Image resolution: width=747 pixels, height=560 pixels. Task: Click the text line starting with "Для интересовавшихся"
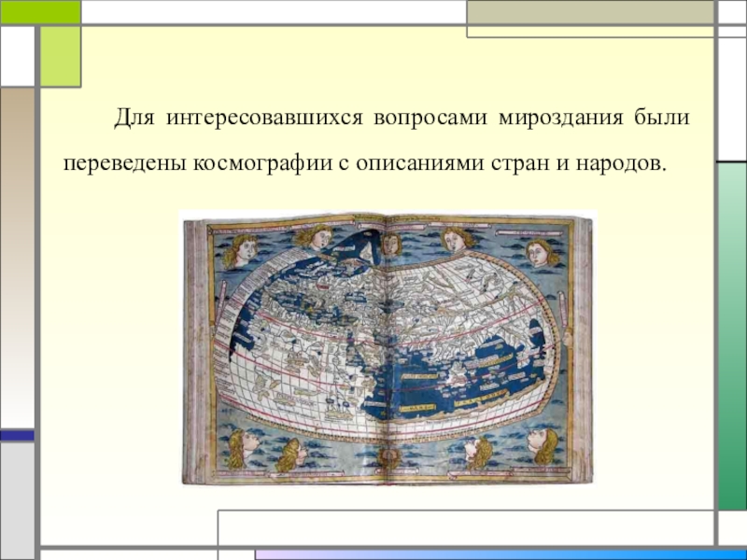coord(402,118)
